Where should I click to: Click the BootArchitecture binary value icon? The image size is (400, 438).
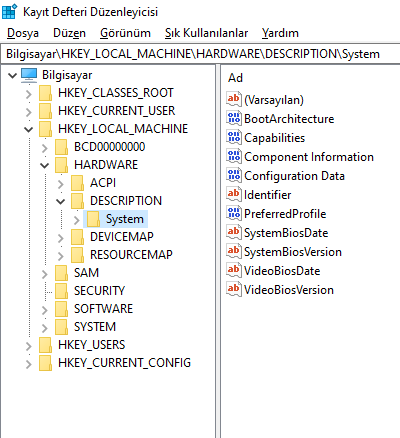[234, 118]
